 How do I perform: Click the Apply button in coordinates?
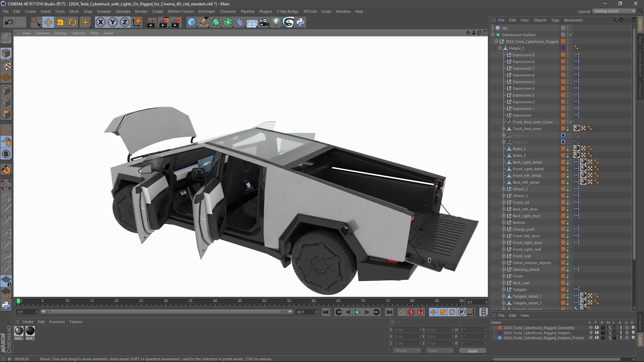tap(473, 351)
